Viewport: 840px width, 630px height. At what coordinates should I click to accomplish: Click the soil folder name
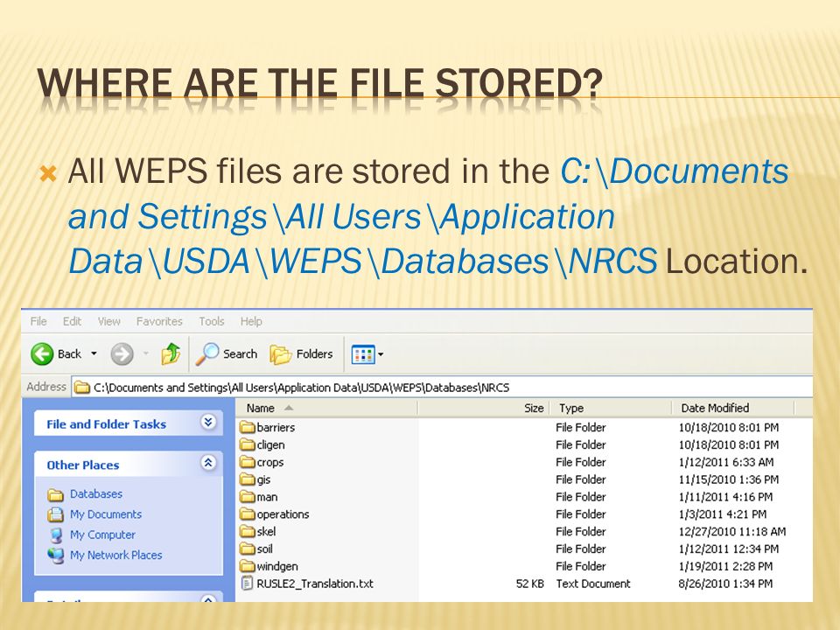[264, 549]
